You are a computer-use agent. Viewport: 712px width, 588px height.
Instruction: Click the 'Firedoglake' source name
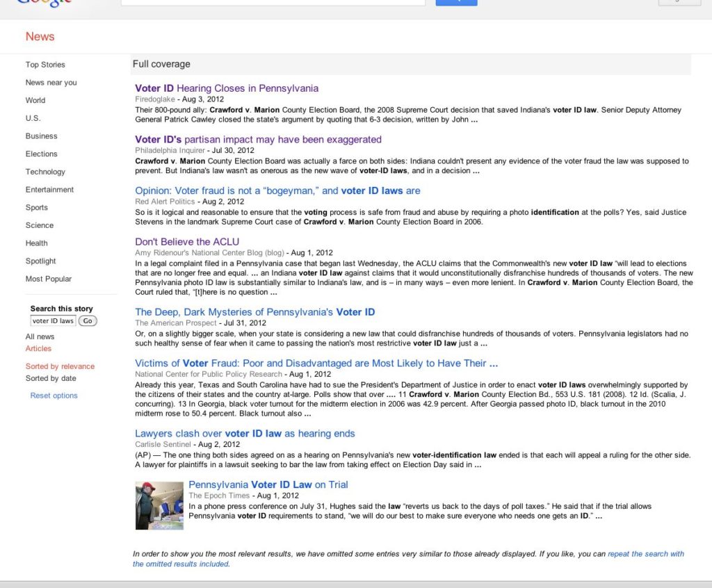155,99
